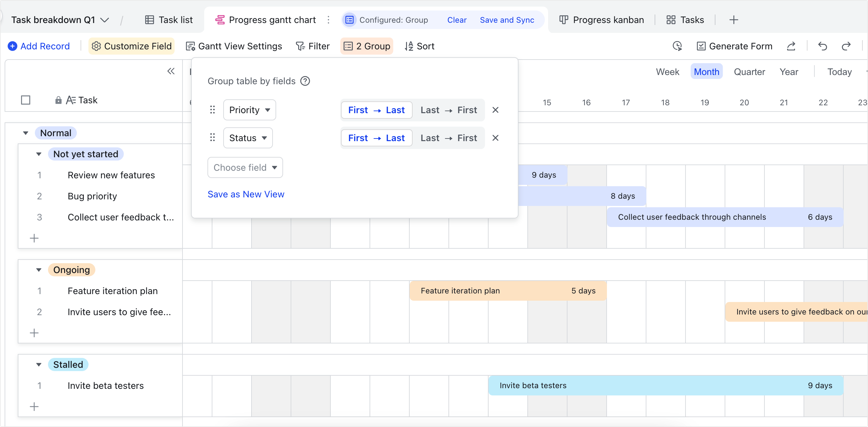Remove the Priority grouping with X
Viewport: 868px width, 427px height.
[495, 110]
